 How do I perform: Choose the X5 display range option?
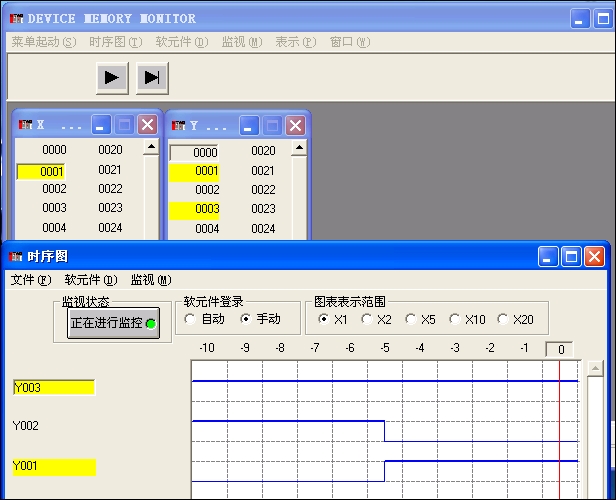click(412, 319)
